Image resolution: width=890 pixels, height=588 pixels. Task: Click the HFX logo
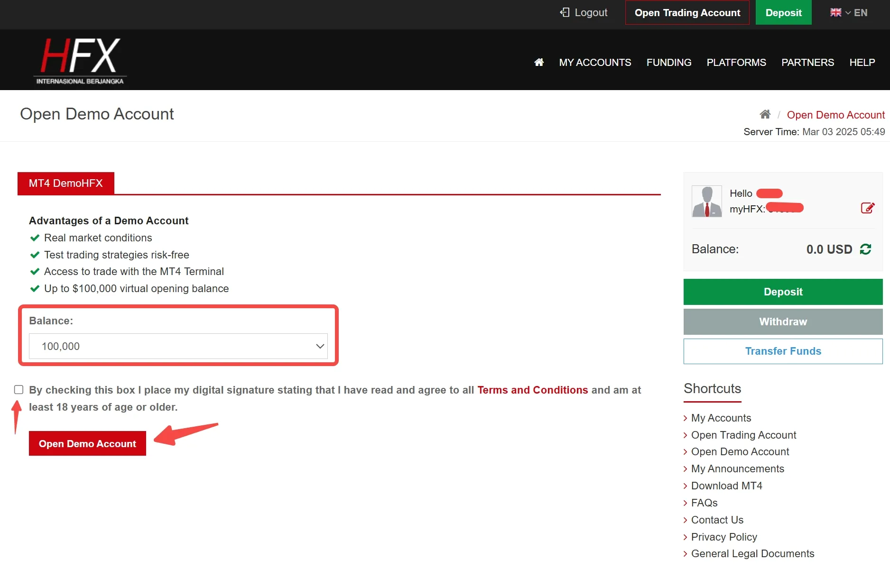click(80, 61)
